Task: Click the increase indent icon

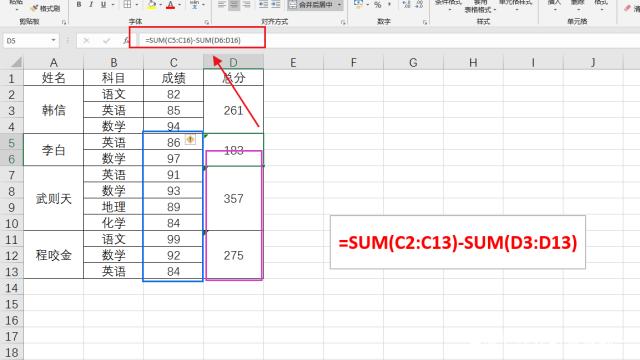Action: click(276, 4)
